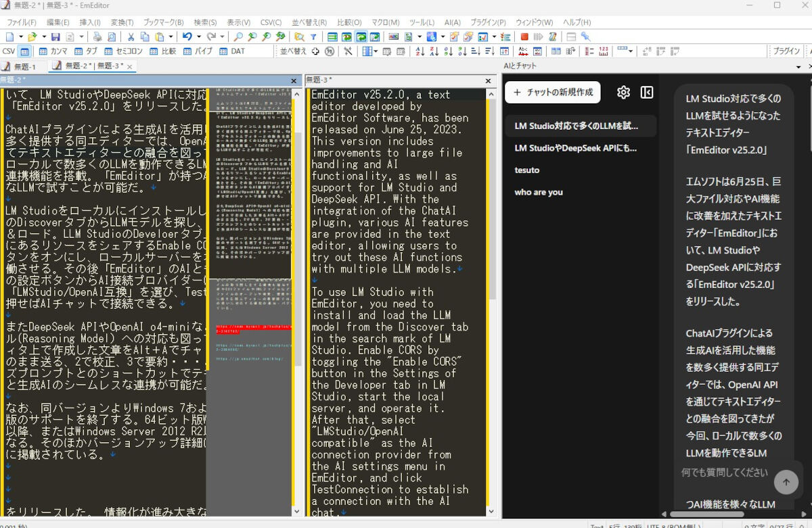
Task: Sort A to Z ascending
Action: (421, 51)
